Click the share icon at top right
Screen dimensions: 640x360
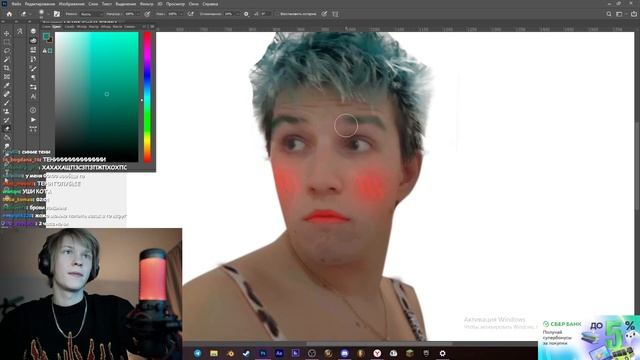tap(634, 14)
